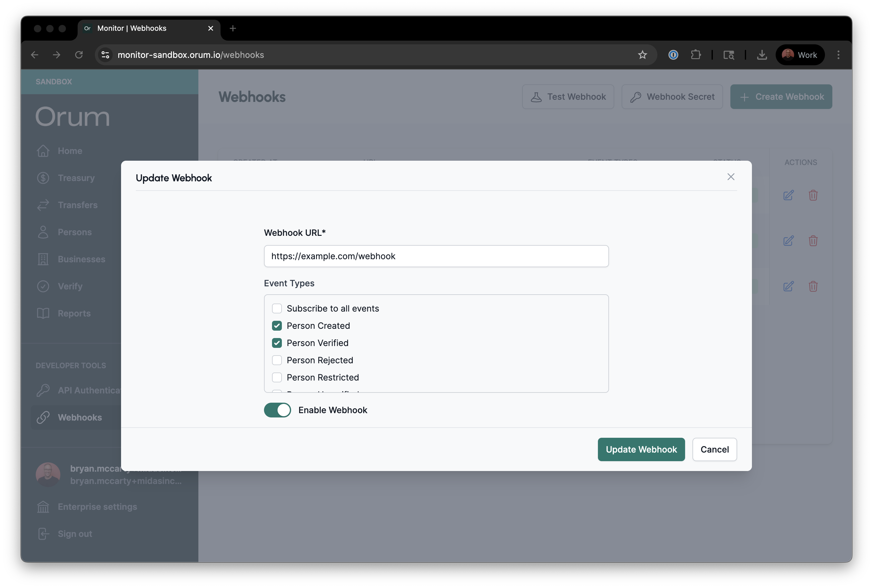
Task: Click edit icon for third webhook
Action: [788, 287]
